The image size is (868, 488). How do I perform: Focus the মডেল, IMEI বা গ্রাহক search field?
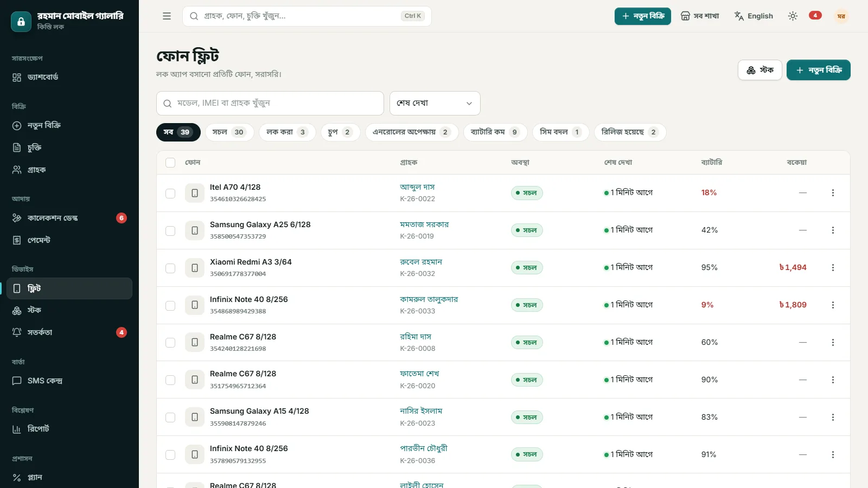click(x=270, y=104)
